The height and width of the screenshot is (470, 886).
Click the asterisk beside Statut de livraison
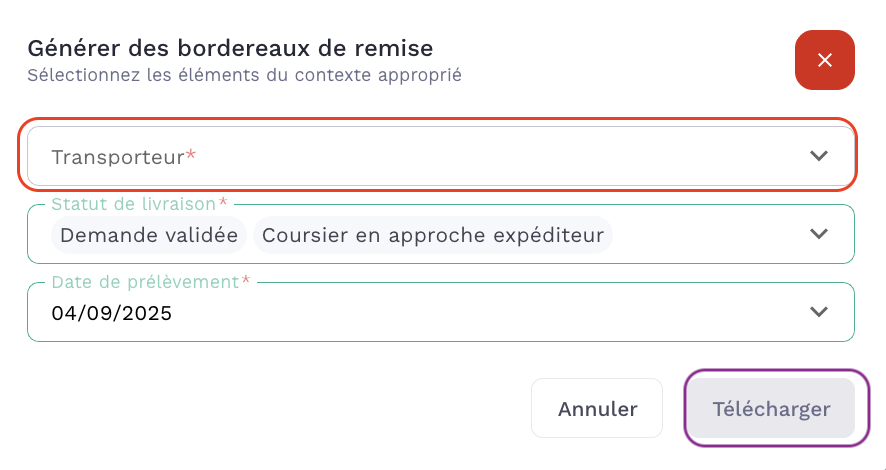click(x=223, y=204)
